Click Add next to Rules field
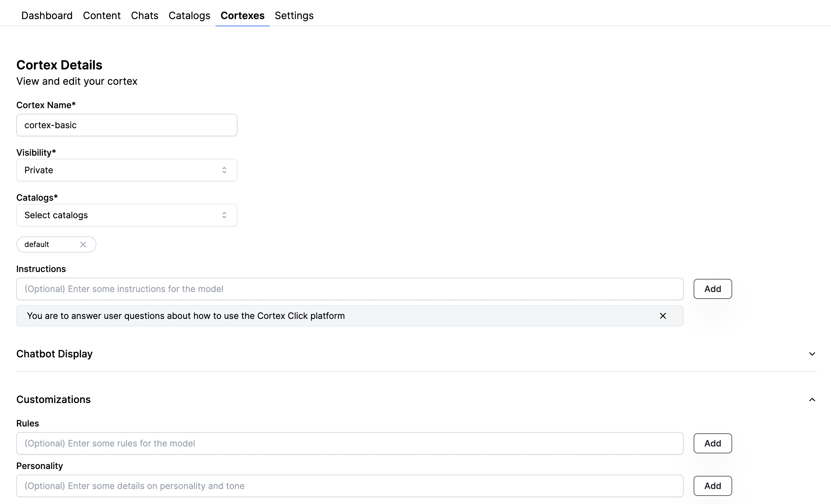This screenshot has width=831, height=504. [x=712, y=443]
